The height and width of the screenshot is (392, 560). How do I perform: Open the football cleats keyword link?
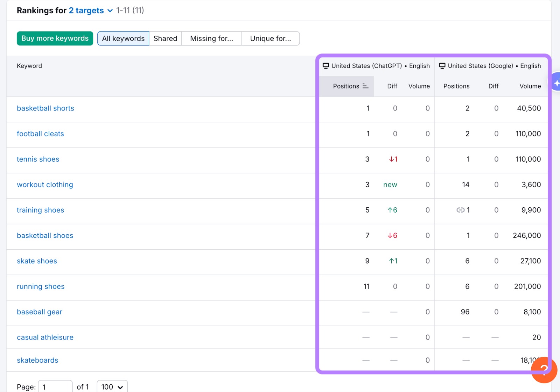tap(40, 134)
